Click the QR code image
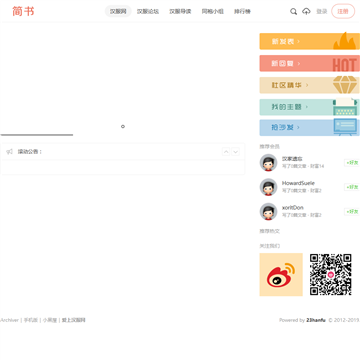This screenshot has height=360, width=360. point(331,274)
